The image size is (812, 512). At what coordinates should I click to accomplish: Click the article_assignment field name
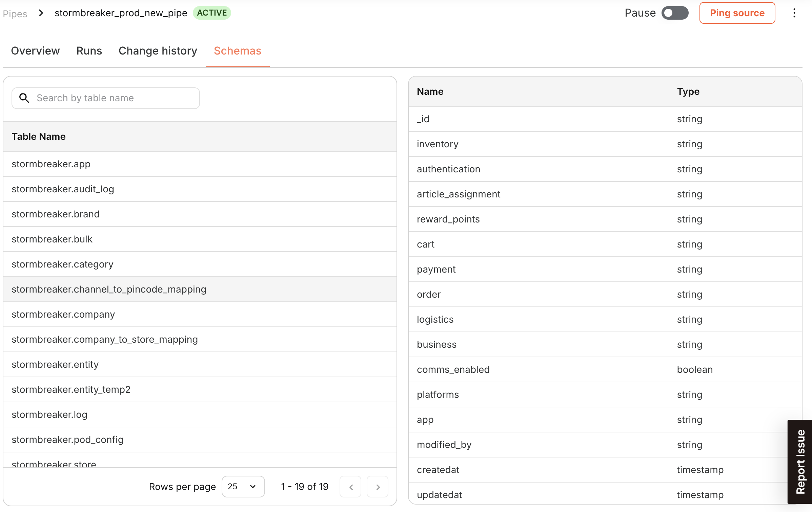pyautogui.click(x=459, y=194)
